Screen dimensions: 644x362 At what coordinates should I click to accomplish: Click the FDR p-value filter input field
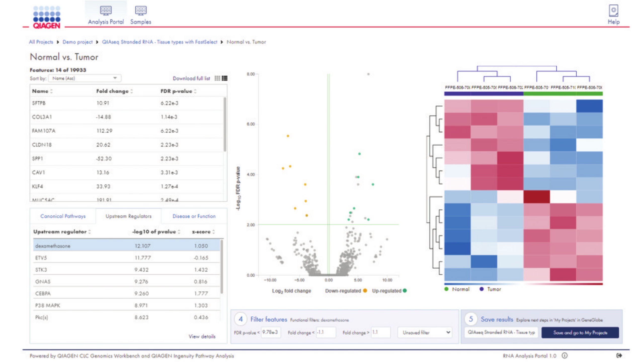[x=271, y=332]
